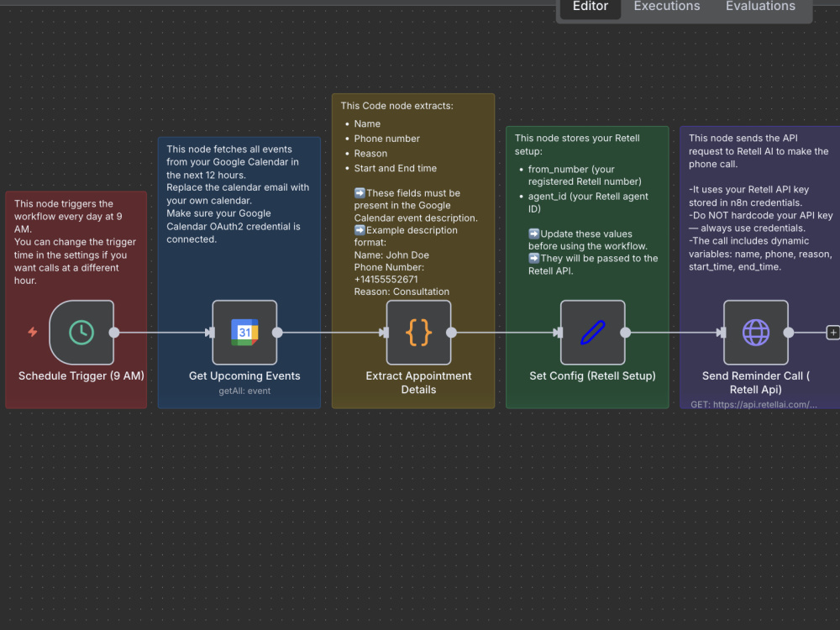This screenshot has height=630, width=840.
Task: Click the 'Schedule Trigger (9 AM)' label
Action: click(81, 376)
